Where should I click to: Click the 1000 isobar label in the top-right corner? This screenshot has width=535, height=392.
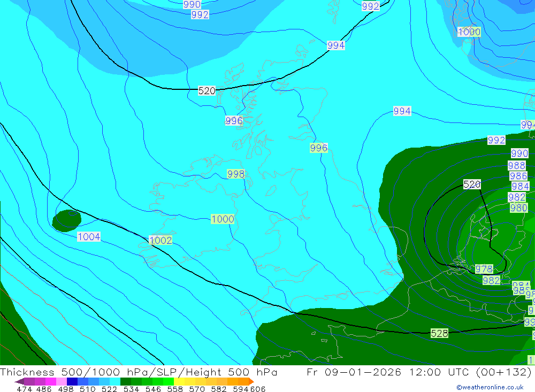click(x=469, y=32)
